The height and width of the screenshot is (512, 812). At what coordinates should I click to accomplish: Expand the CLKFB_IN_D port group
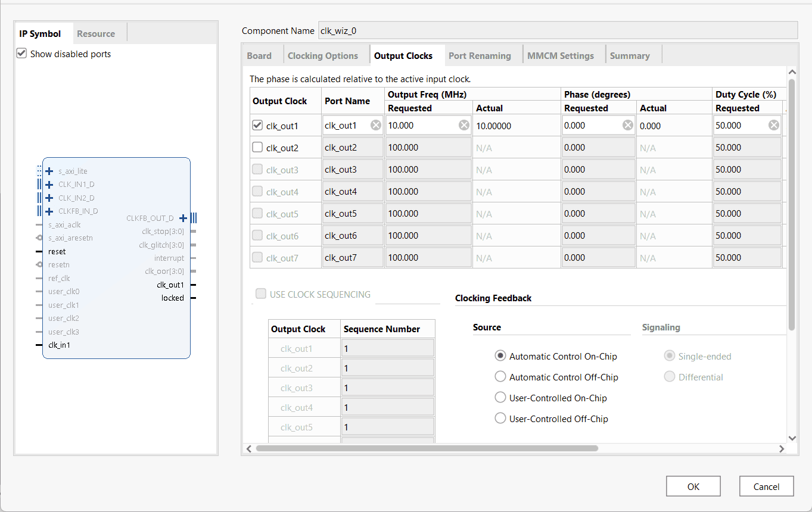click(x=49, y=211)
